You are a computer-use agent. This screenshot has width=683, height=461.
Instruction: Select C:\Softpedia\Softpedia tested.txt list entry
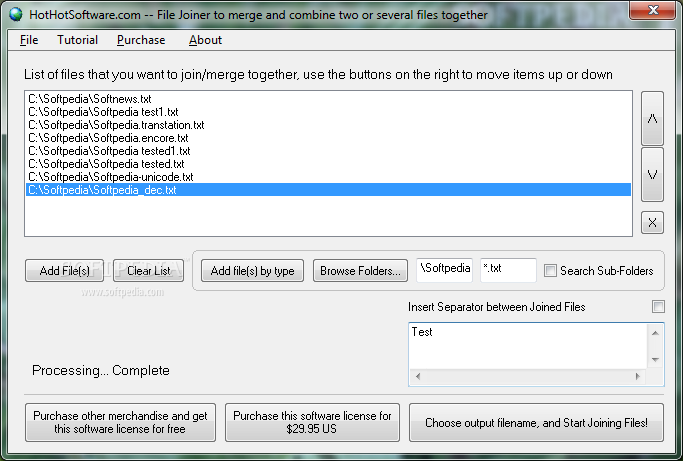click(x=328, y=164)
